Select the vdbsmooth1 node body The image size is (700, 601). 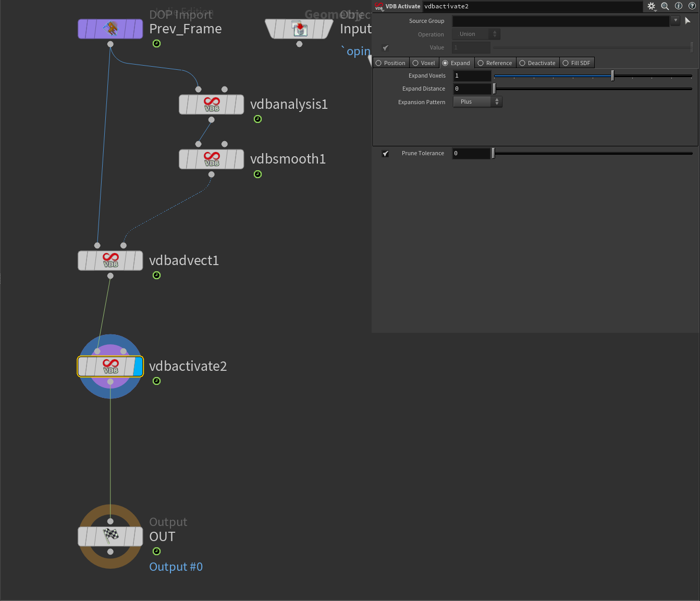(212, 159)
